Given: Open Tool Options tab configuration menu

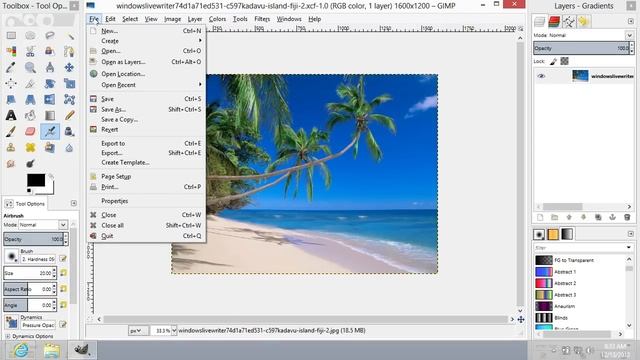Looking at the screenshot, I should (74, 203).
